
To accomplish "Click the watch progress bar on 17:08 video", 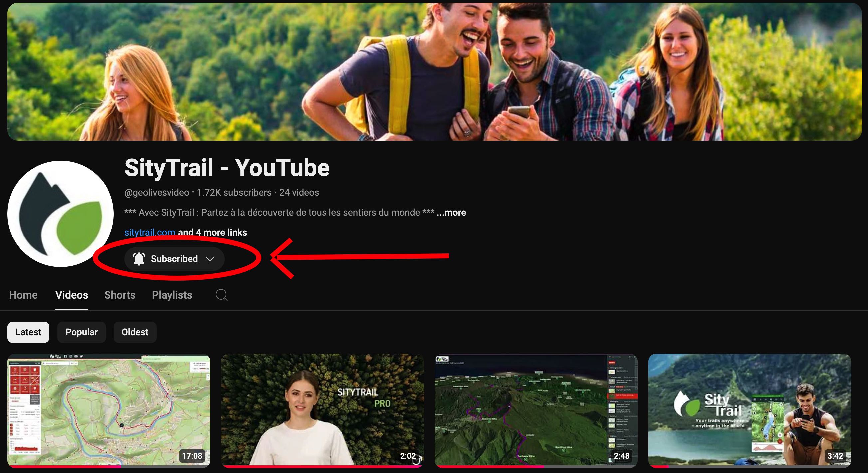I will [109, 466].
